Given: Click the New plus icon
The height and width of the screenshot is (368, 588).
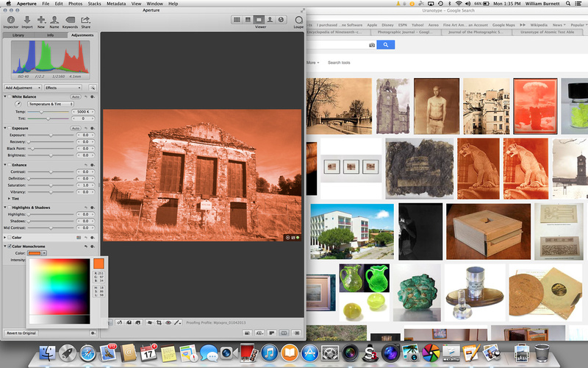Looking at the screenshot, I should click(41, 20).
